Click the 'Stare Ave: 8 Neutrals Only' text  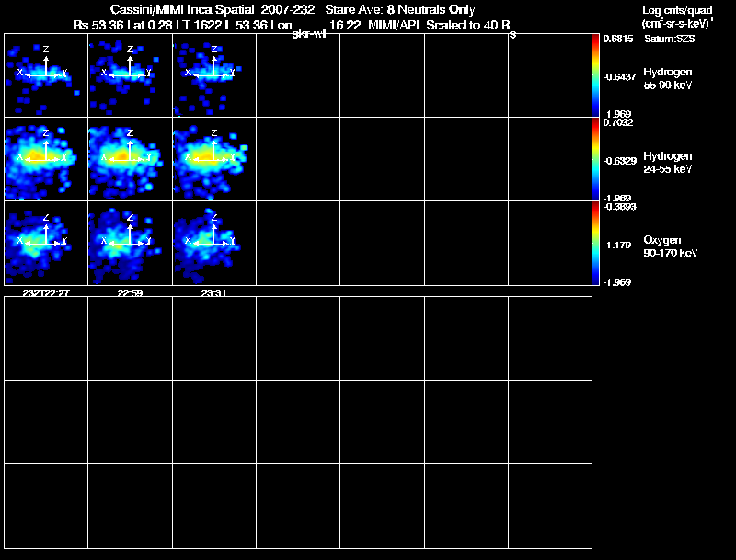tap(400, 9)
